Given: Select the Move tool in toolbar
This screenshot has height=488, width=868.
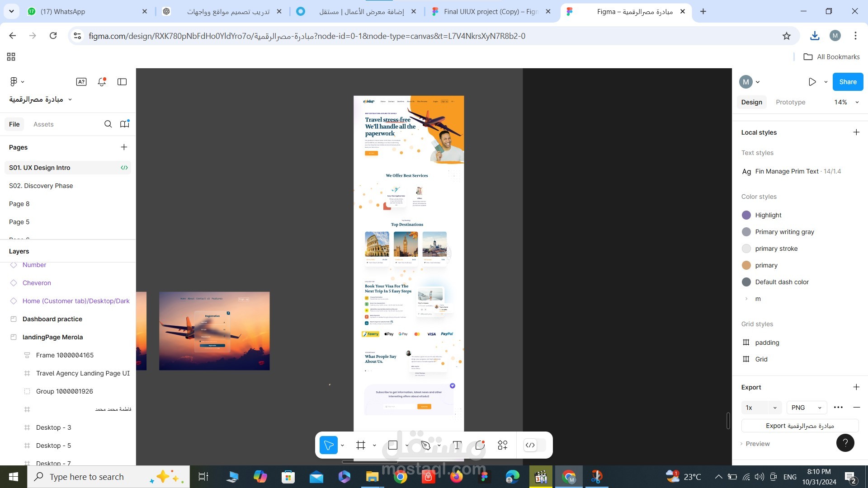Looking at the screenshot, I should point(329,445).
